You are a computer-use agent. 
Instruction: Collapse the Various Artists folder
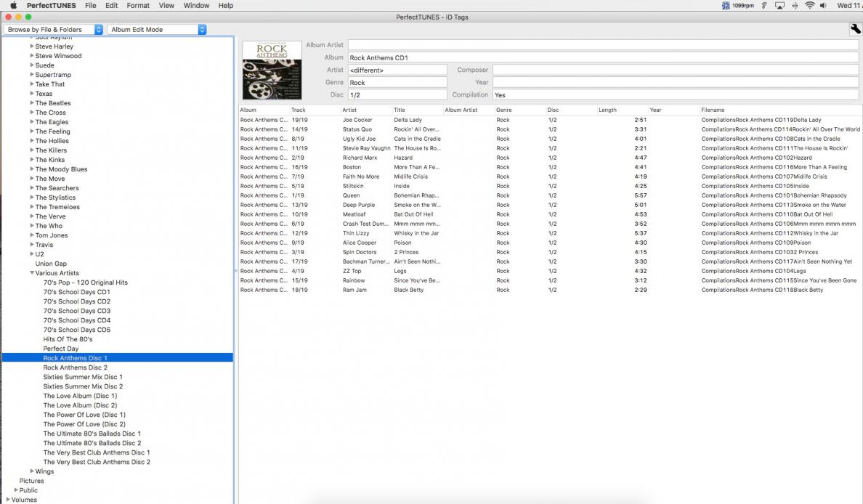(x=32, y=273)
